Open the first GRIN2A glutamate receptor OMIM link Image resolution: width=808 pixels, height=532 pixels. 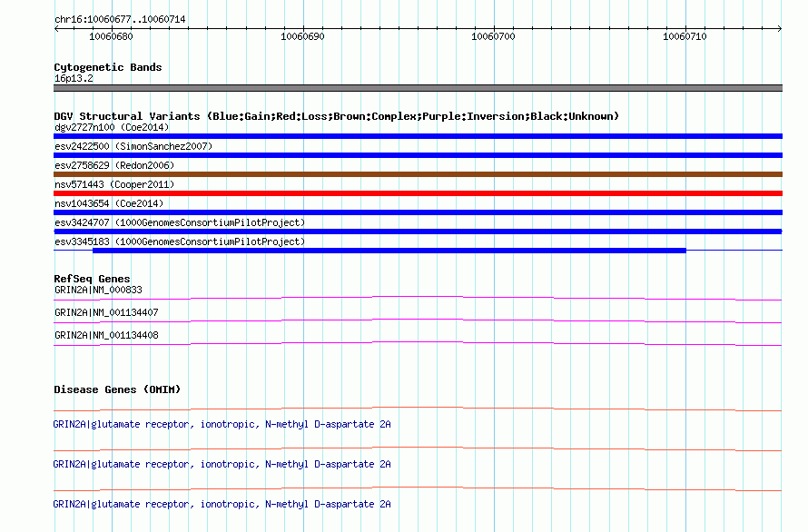[222, 424]
